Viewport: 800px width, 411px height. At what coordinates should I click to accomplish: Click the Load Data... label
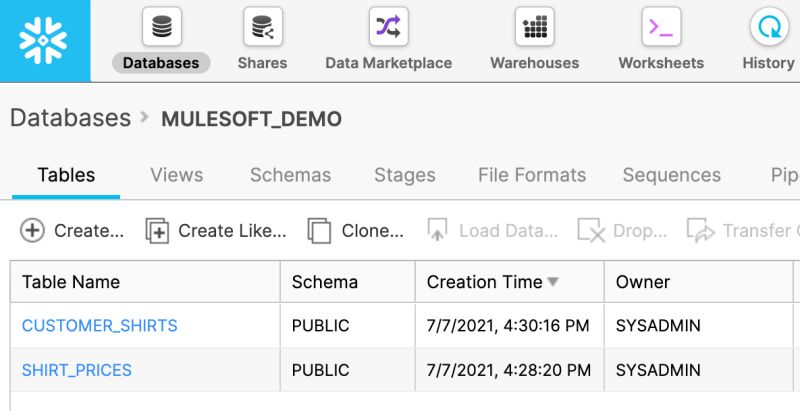click(x=508, y=230)
